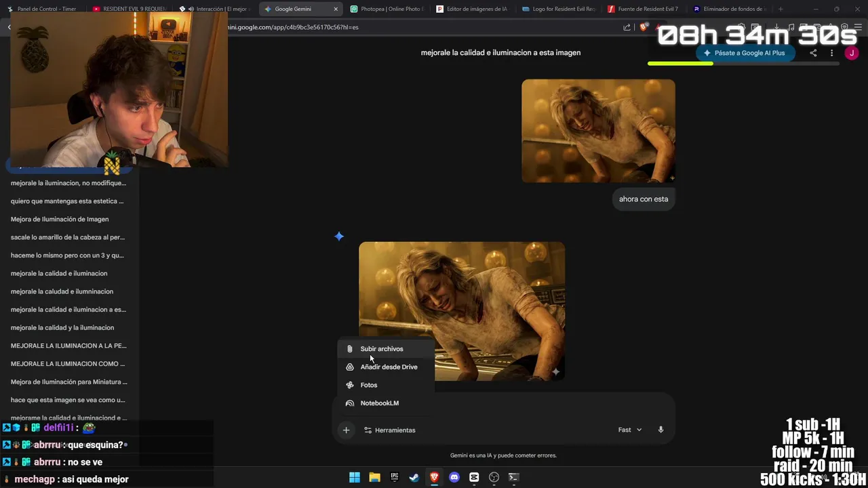868x488 pixels.
Task: Switch to Editor de imágenes de IA tab
Action: pos(473,9)
